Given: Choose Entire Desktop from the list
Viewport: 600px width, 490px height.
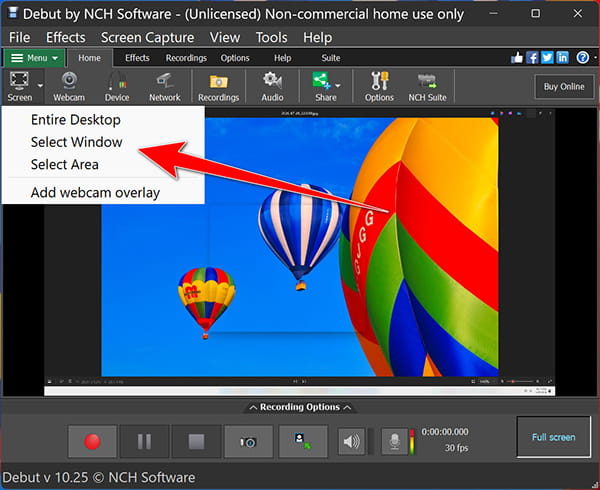Looking at the screenshot, I should [76, 120].
